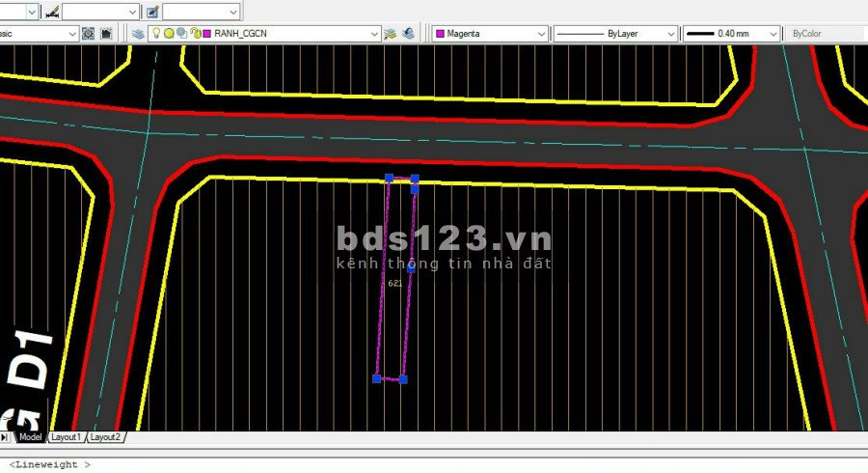Click the lot number 621 text
868x473 pixels.
click(395, 283)
